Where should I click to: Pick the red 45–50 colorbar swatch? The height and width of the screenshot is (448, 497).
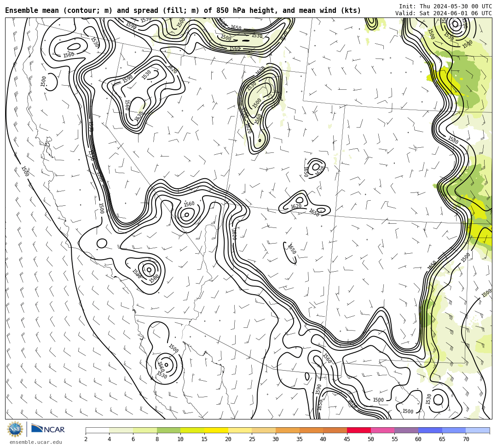[x=359, y=430]
